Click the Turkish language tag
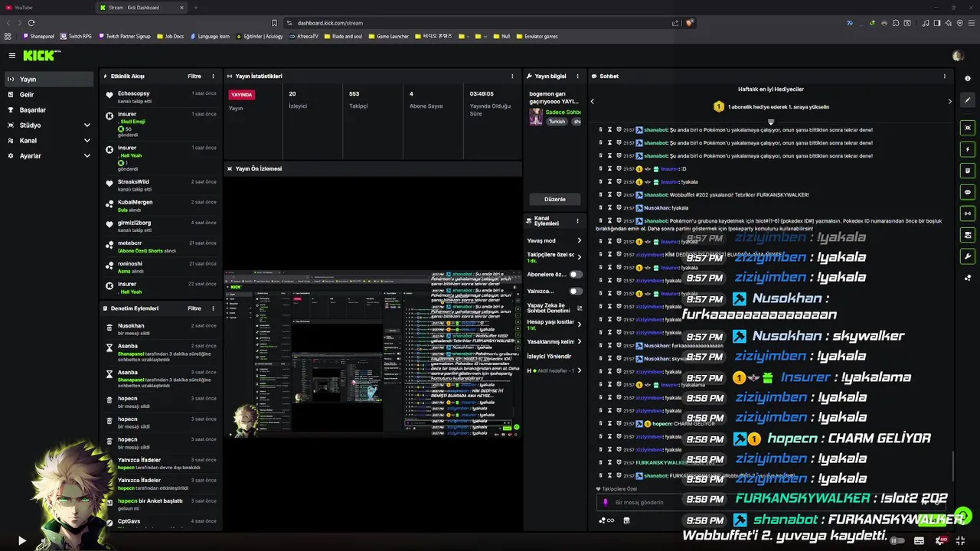 click(x=557, y=122)
